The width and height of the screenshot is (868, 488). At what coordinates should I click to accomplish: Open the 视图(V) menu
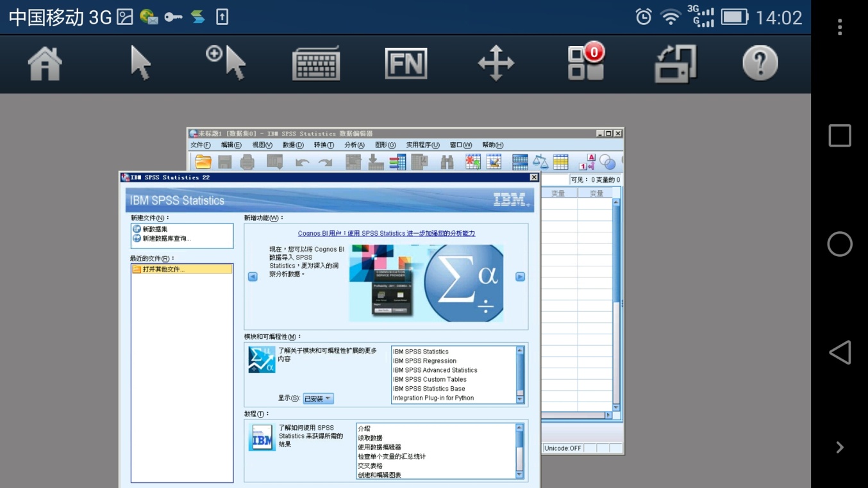262,145
